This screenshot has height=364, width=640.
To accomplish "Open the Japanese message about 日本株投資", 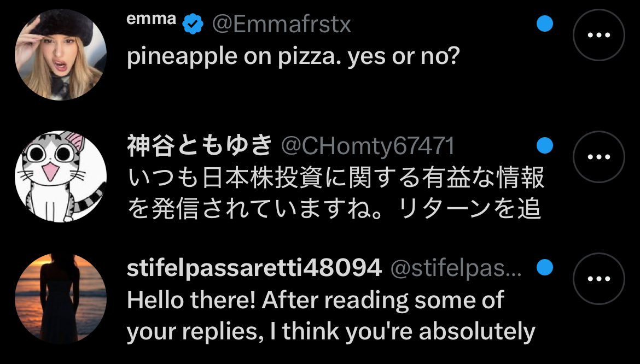I will tap(335, 178).
